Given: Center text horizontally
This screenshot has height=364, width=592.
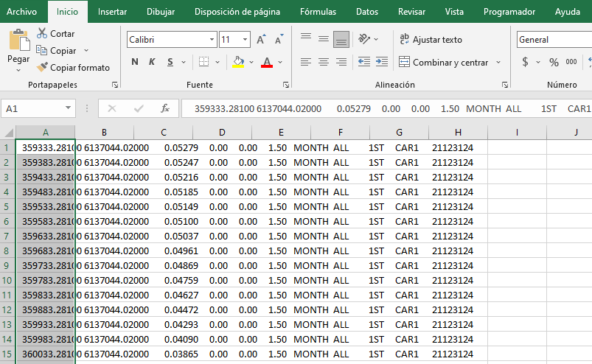Looking at the screenshot, I should tap(324, 62).
